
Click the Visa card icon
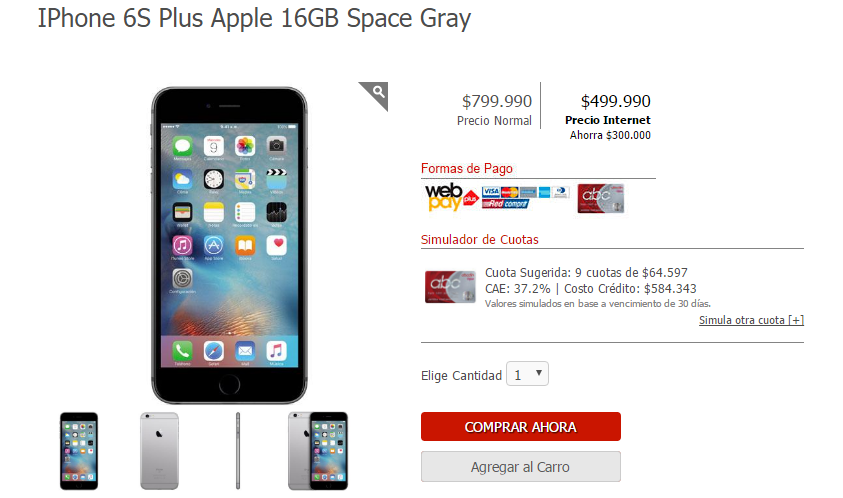coord(491,192)
